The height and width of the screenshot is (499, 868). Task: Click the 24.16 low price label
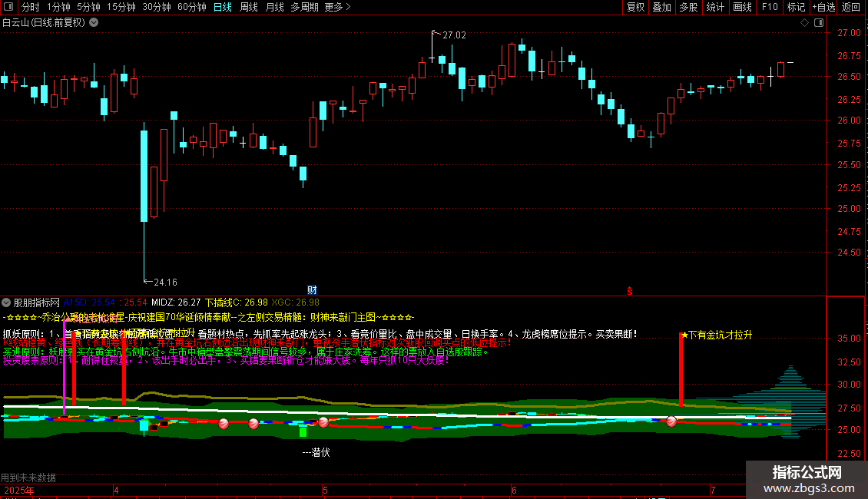[165, 283]
